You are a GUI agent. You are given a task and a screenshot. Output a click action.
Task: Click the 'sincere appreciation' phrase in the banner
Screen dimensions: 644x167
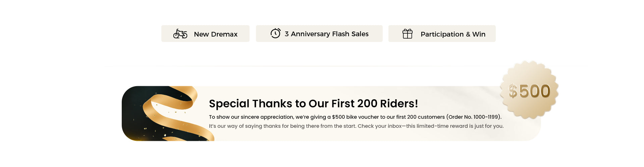point(267,117)
